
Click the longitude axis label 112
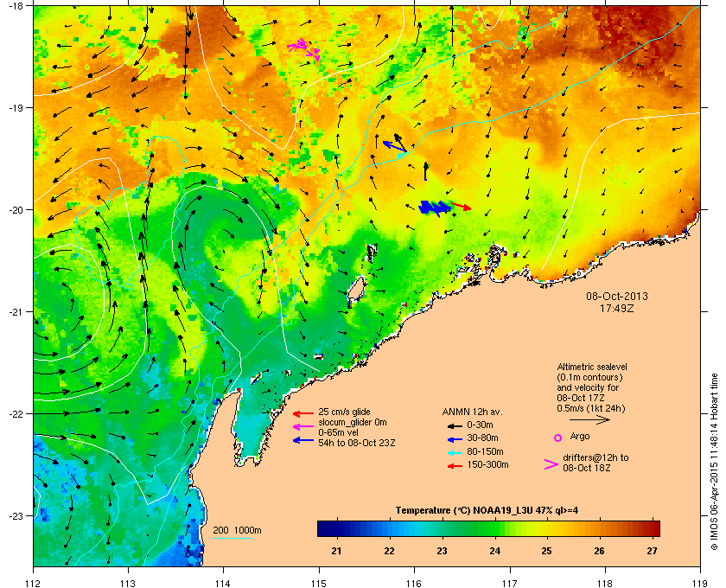[34, 583]
